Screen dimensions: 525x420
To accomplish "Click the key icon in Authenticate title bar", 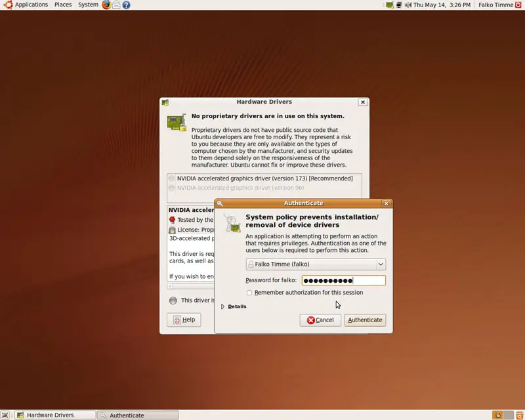I will (x=220, y=203).
